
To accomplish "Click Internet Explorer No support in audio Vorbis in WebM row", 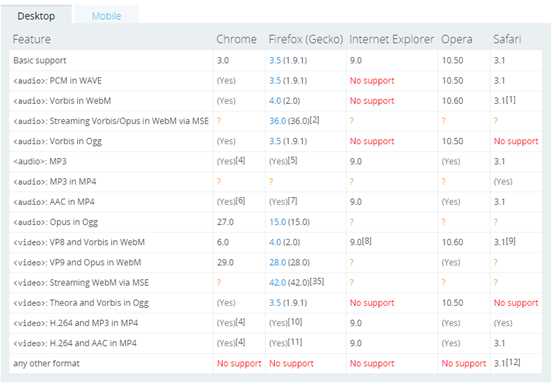I will 372,101.
